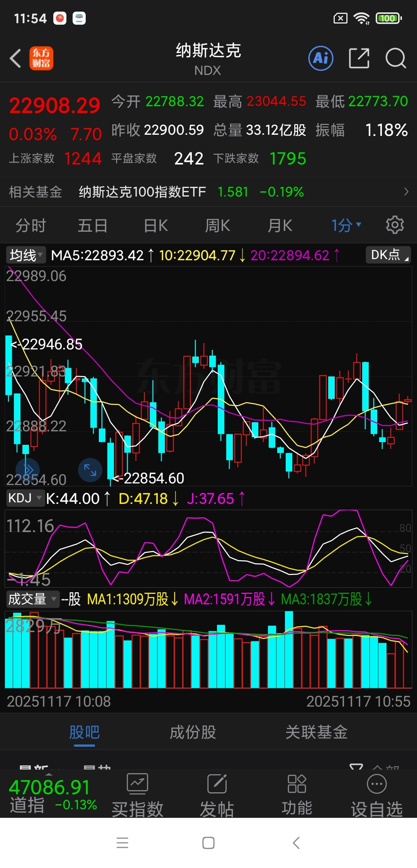Tap K:44.00 indicator value
This screenshot has width=417, height=868.
(78, 498)
